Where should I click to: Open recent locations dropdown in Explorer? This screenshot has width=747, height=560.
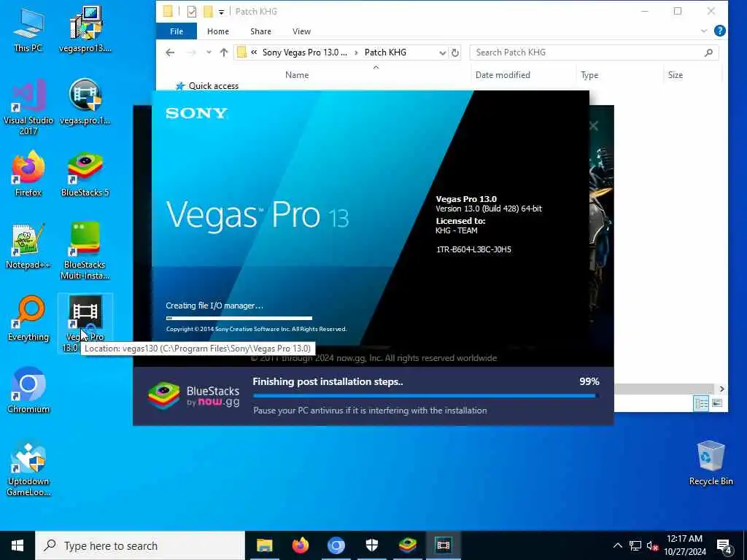209,52
